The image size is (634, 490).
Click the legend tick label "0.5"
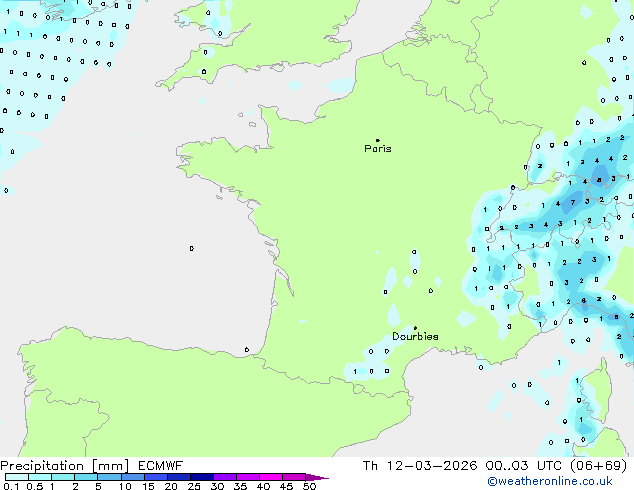pos(35,486)
